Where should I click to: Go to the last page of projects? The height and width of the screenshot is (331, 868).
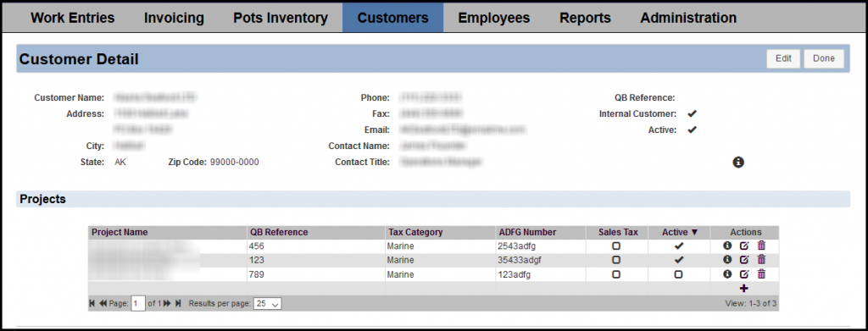tap(178, 303)
